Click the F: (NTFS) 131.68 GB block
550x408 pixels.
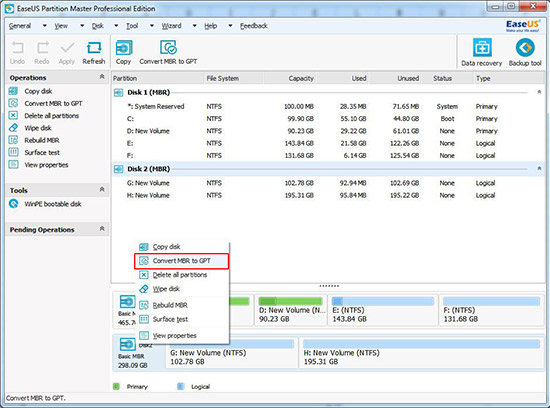(x=491, y=310)
